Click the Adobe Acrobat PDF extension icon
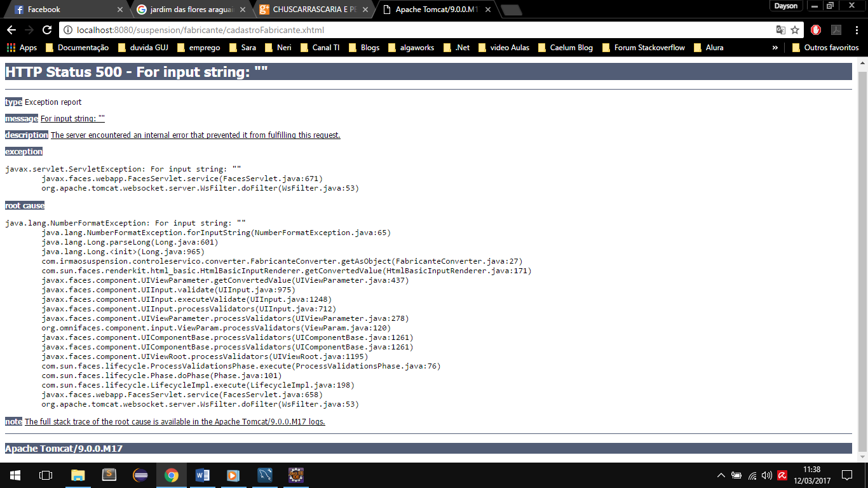Screen dimensions: 868x488 point(837,30)
